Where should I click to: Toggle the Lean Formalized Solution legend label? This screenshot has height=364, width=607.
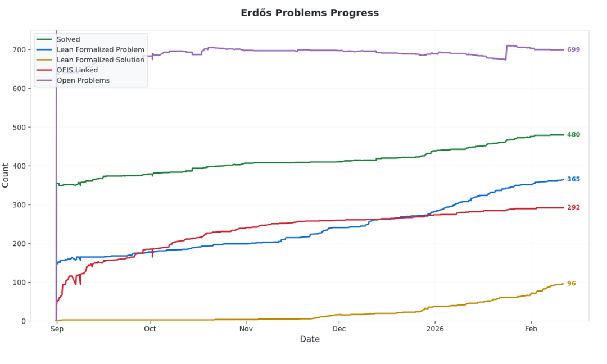100,60
